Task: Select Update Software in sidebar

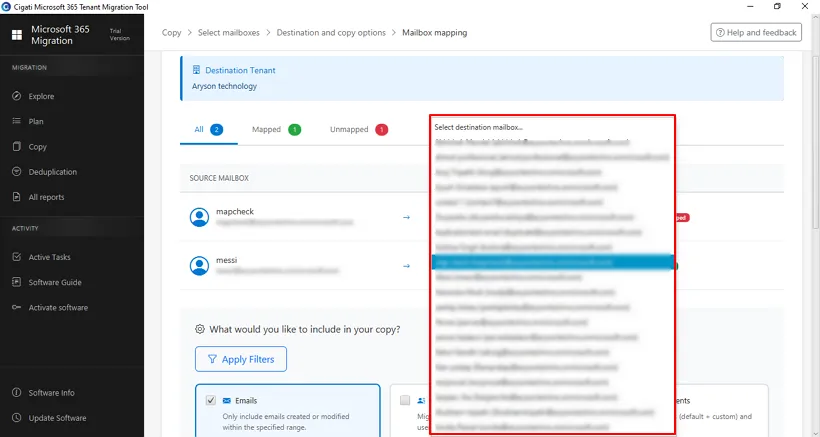Action: pos(57,418)
